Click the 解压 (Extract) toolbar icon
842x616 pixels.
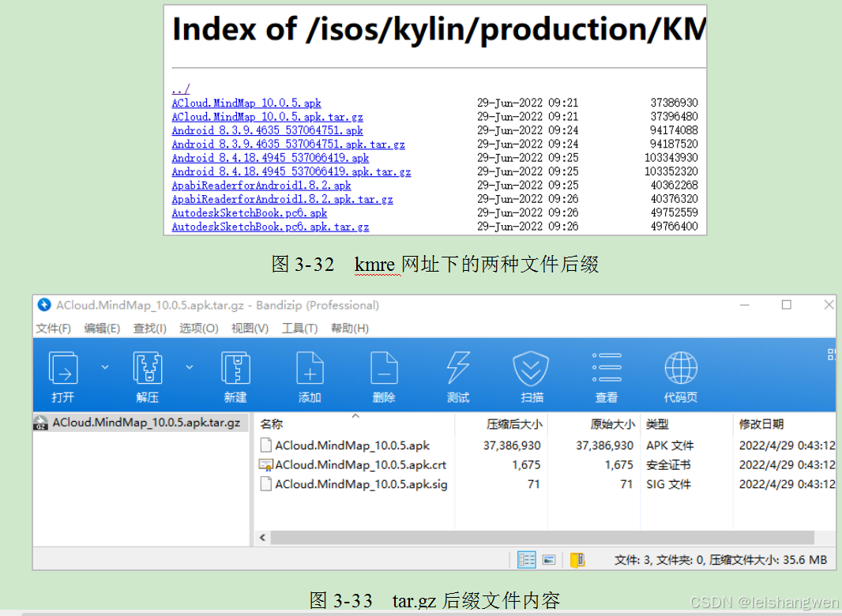pos(147,368)
